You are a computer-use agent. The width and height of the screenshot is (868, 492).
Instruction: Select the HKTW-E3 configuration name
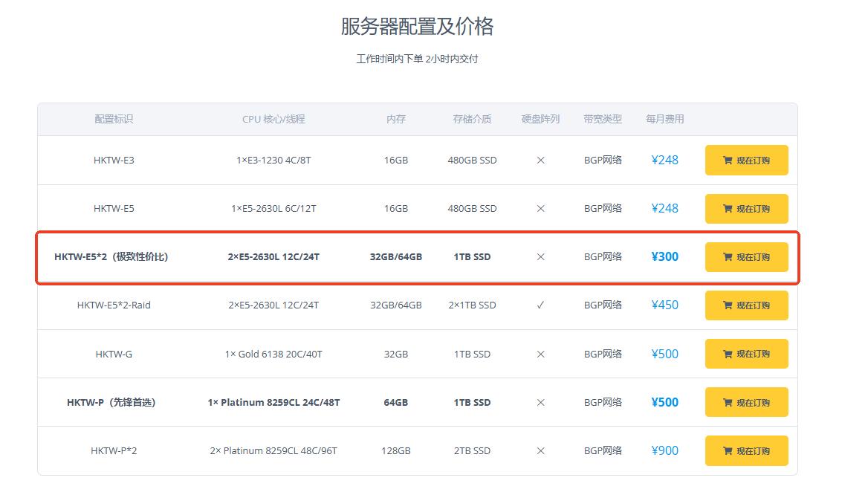pos(114,160)
